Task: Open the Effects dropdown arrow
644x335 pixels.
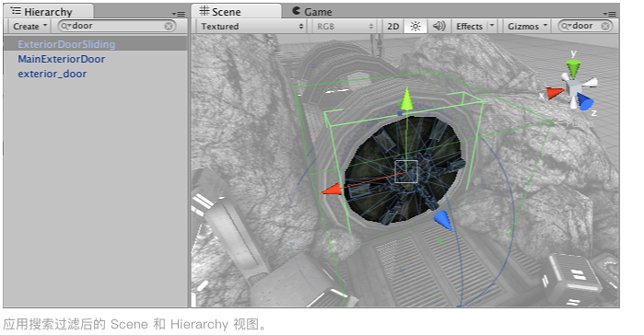Action: pos(492,26)
